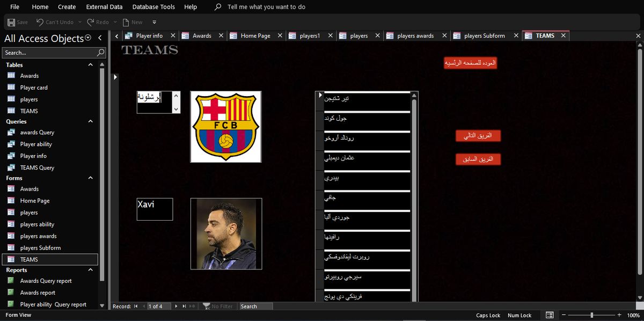644x321 pixels.
Task: Switch to the Home Page document tab
Action: pyautogui.click(x=255, y=35)
